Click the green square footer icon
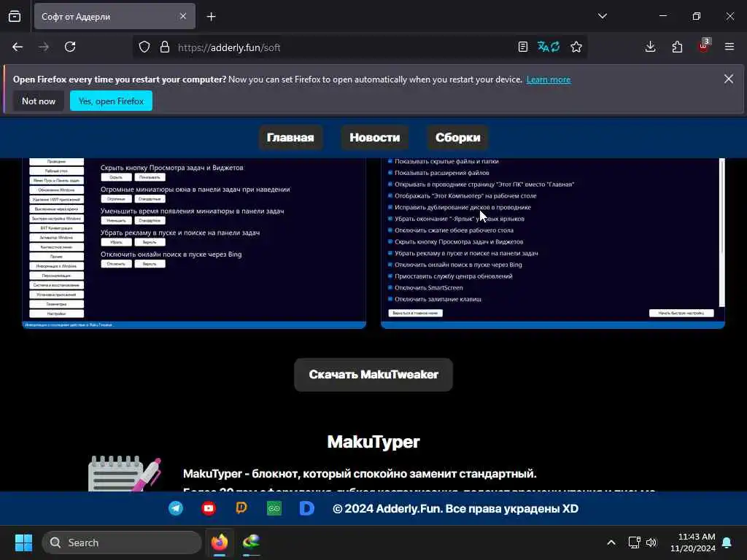Screen dimensions: 747x560 pyautogui.click(x=274, y=508)
